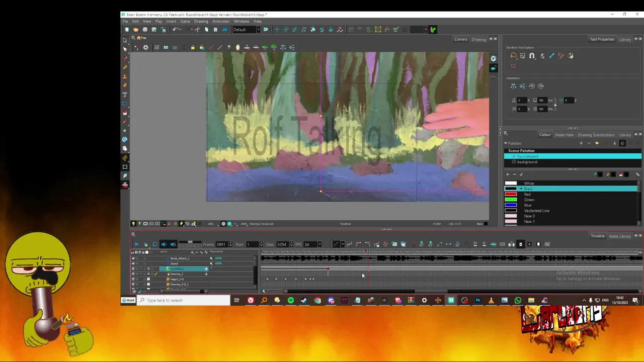Click the Copy icon in the toolbar
The height and width of the screenshot is (362, 644).
click(206, 30)
